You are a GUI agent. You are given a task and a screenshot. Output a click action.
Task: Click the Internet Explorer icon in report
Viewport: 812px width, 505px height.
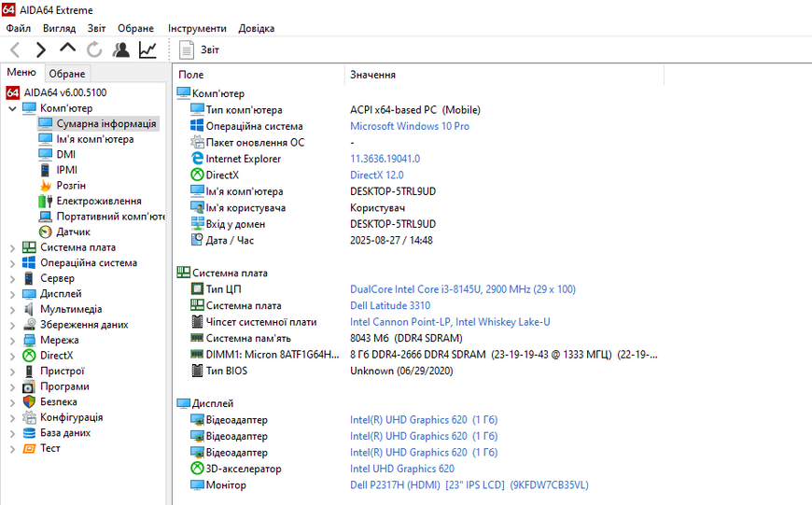(x=197, y=159)
